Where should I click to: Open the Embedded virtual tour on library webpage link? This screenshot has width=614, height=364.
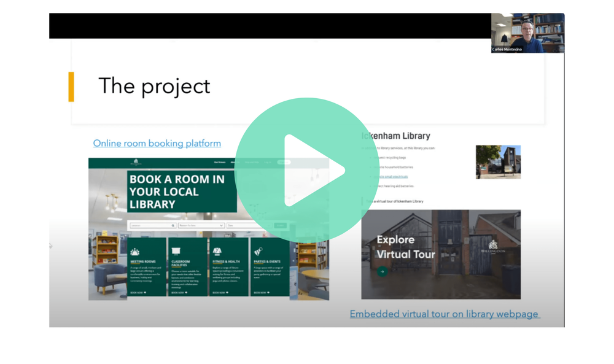coord(444,314)
